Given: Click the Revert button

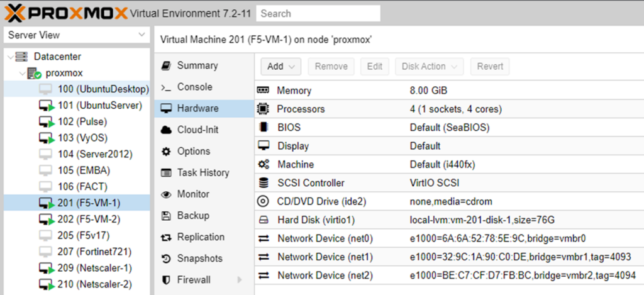Looking at the screenshot, I should coord(490,67).
